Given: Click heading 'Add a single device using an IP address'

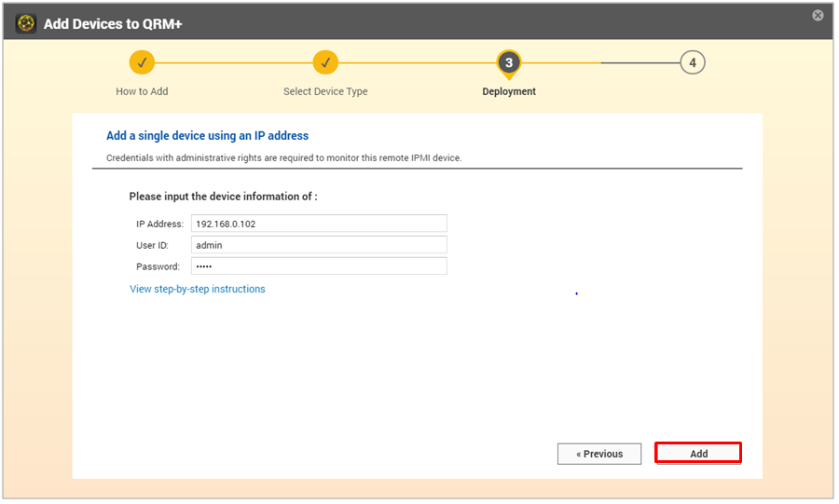Looking at the screenshot, I should click(207, 136).
